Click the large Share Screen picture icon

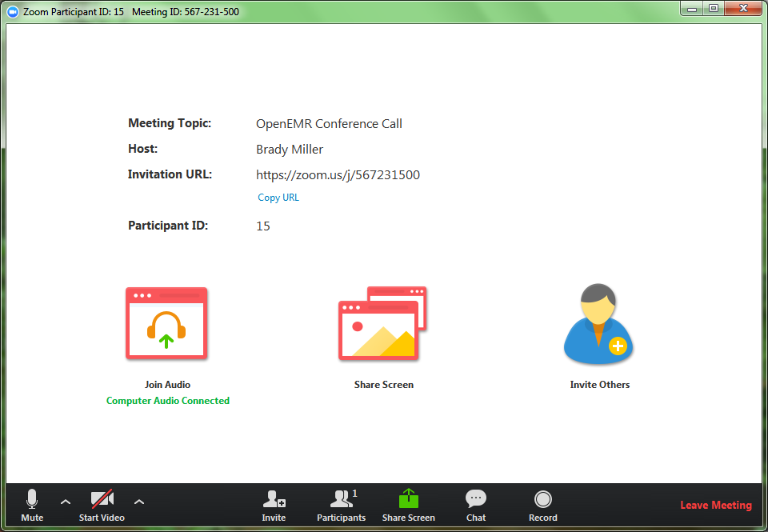click(382, 323)
